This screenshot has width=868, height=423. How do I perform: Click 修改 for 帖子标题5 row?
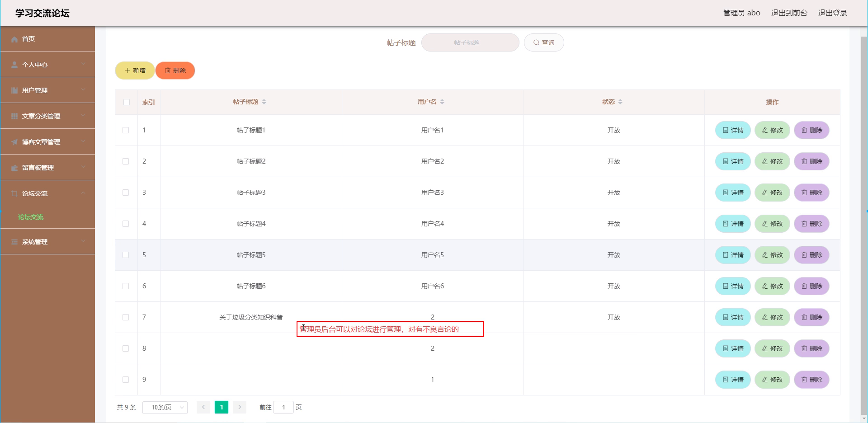[x=772, y=255]
